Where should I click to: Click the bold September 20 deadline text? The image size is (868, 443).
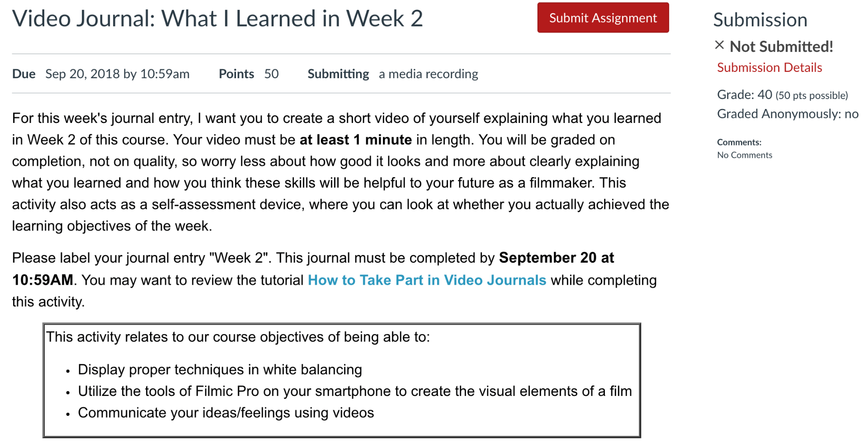(313, 269)
